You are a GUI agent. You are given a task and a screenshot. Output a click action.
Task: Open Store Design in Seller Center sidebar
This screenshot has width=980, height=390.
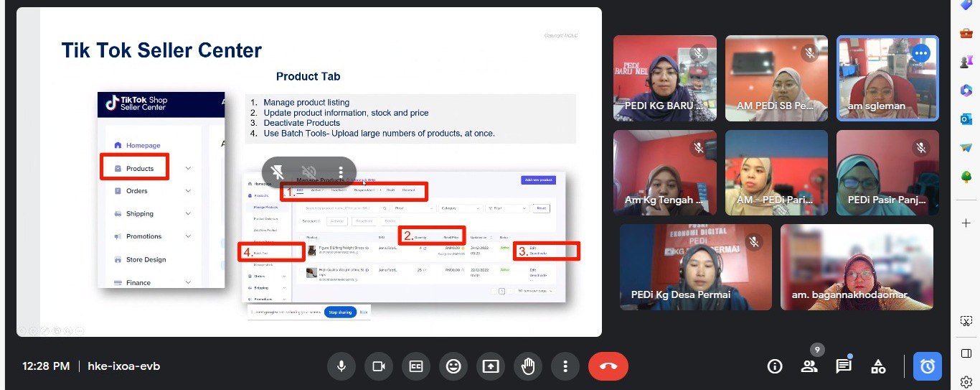[x=146, y=259]
